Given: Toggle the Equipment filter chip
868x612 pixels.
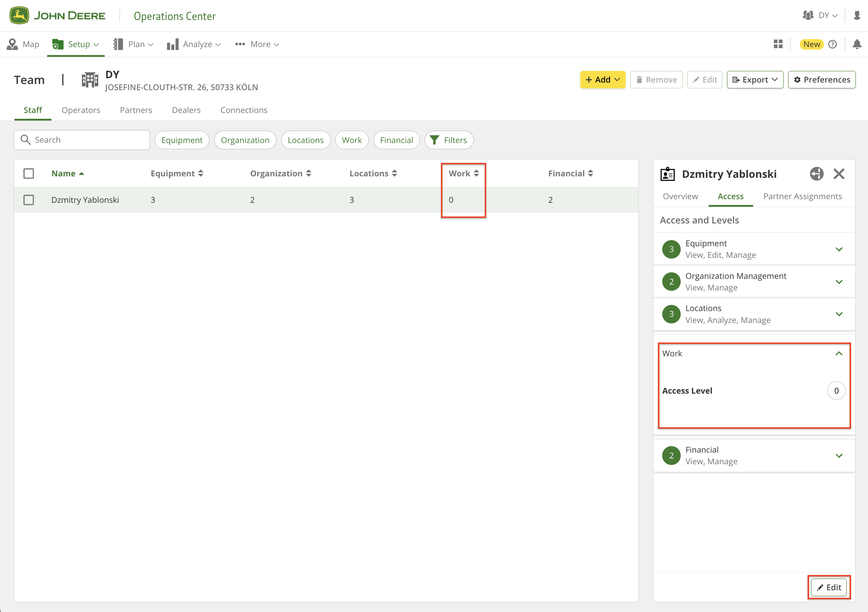Looking at the screenshot, I should tap(182, 140).
